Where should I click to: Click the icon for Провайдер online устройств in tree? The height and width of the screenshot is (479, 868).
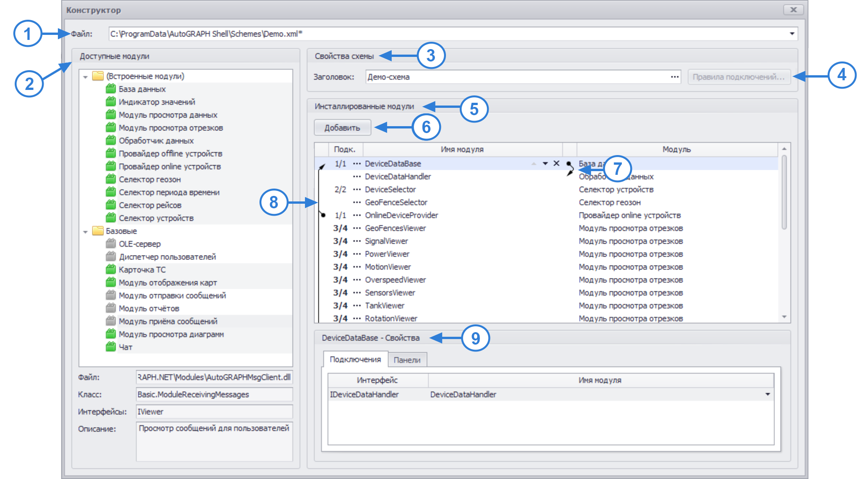click(x=111, y=166)
